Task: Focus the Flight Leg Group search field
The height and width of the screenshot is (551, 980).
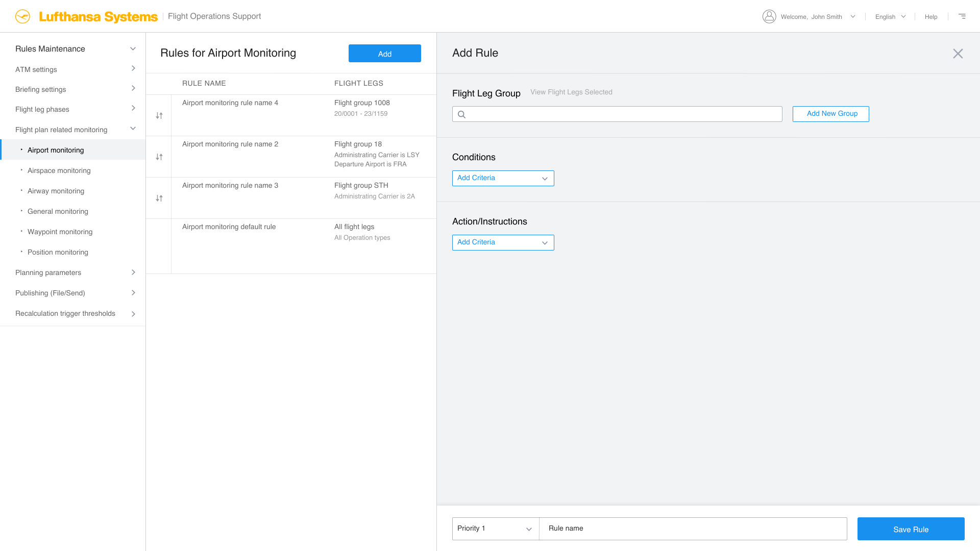Action: coord(617,114)
